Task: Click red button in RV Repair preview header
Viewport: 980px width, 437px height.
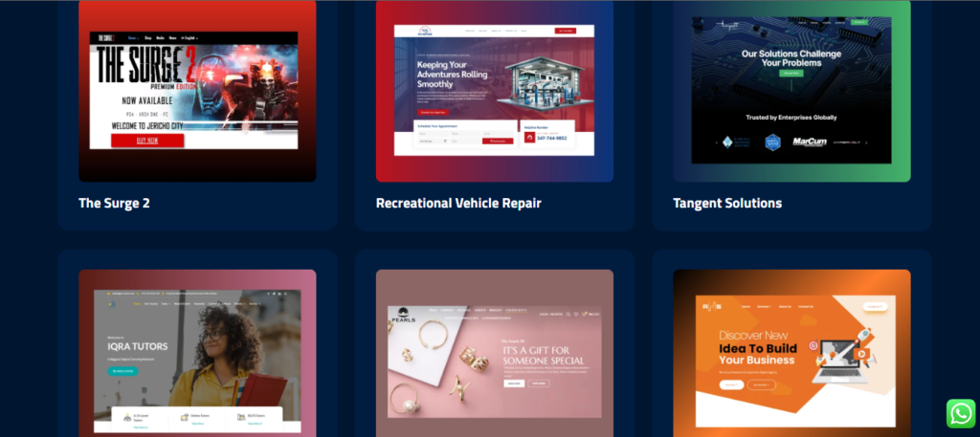Action: 564,31
